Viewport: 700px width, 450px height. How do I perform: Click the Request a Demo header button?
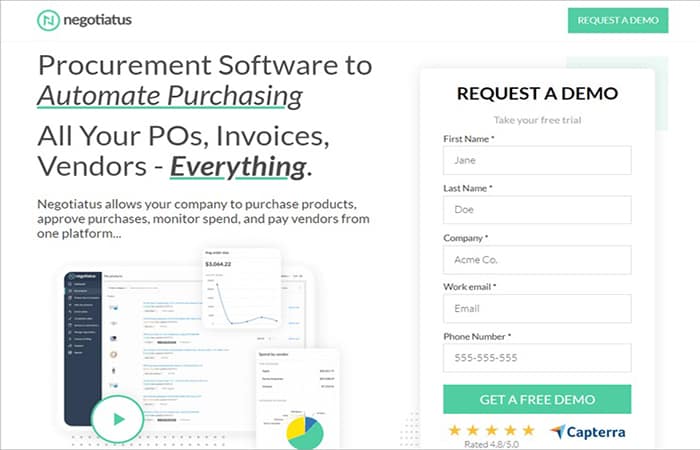click(x=618, y=20)
